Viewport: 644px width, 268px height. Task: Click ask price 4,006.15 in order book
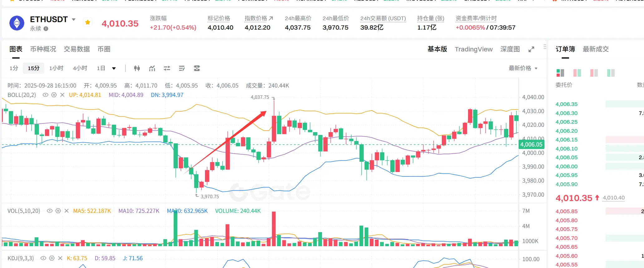pos(566,140)
